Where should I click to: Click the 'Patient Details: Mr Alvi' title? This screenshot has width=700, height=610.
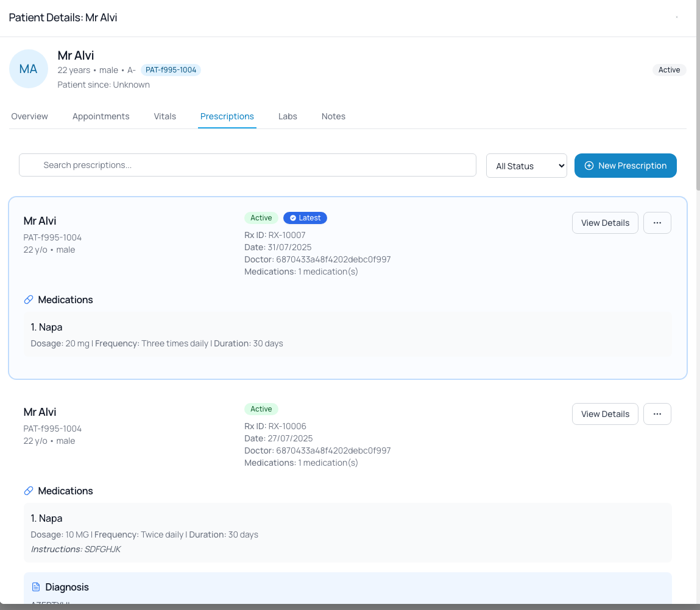pos(63,18)
